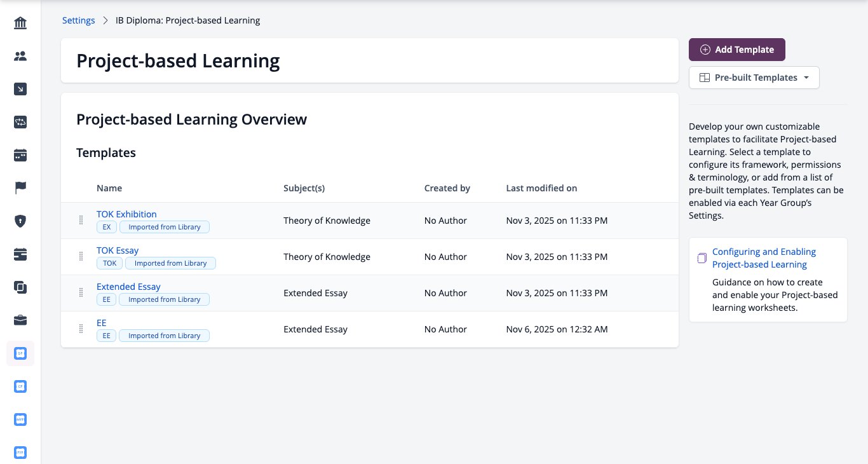The height and width of the screenshot is (464, 868).
Task: Open the TOK Essay template
Action: pos(118,250)
